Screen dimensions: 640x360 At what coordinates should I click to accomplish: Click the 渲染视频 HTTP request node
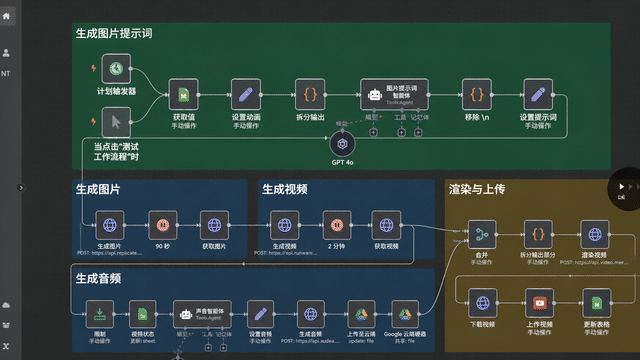tap(595, 234)
